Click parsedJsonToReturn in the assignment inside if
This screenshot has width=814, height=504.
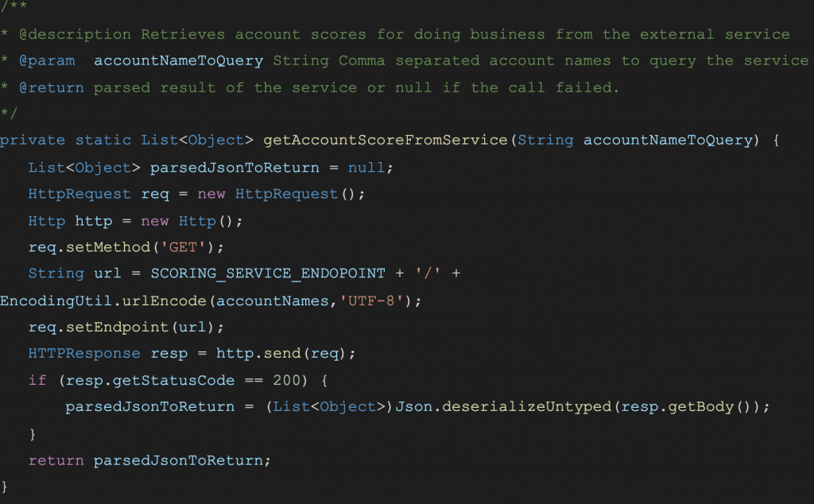point(150,406)
